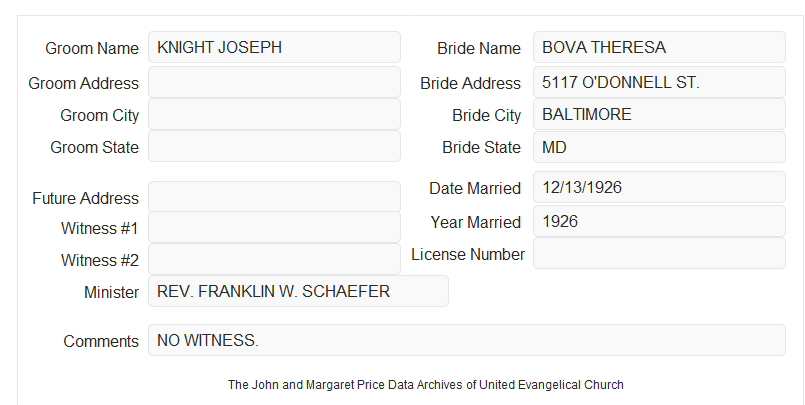The image size is (805, 405).
Task: Focus the Bride Address field
Action: tap(659, 82)
